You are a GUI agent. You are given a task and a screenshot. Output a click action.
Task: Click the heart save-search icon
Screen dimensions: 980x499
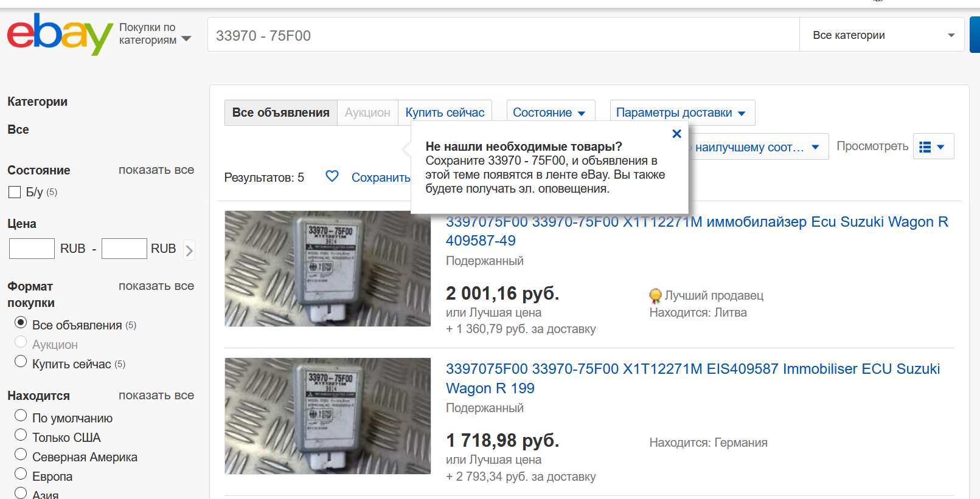332,176
